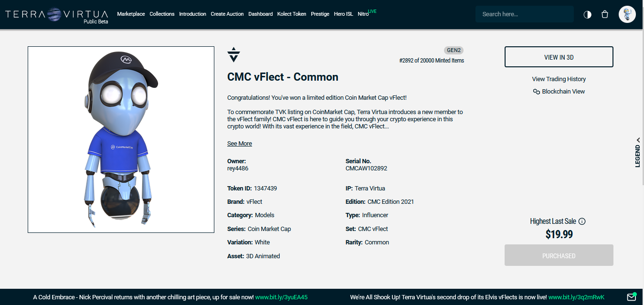This screenshot has height=305, width=644.
Task: Click info icon beside Highest Last Sale
Action: click(x=582, y=221)
